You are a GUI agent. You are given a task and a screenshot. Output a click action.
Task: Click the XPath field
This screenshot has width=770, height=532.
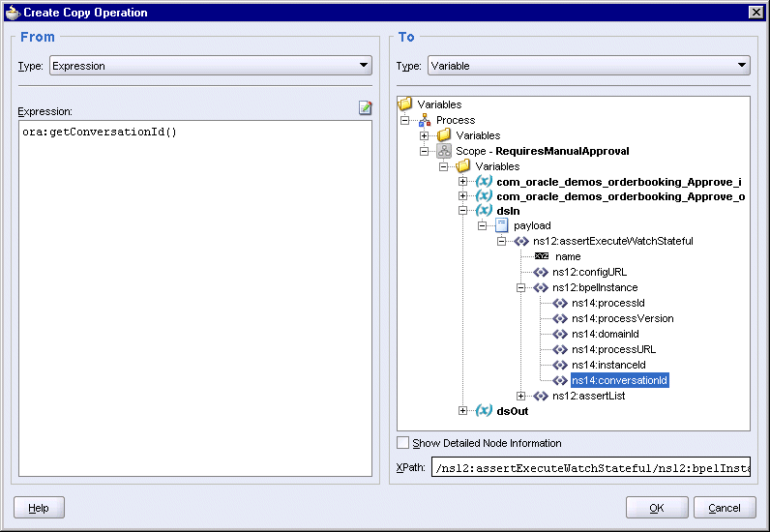(591, 467)
